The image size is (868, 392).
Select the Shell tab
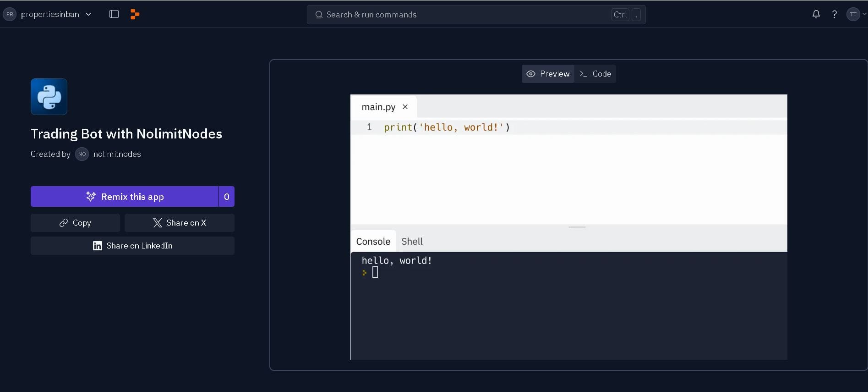(412, 241)
